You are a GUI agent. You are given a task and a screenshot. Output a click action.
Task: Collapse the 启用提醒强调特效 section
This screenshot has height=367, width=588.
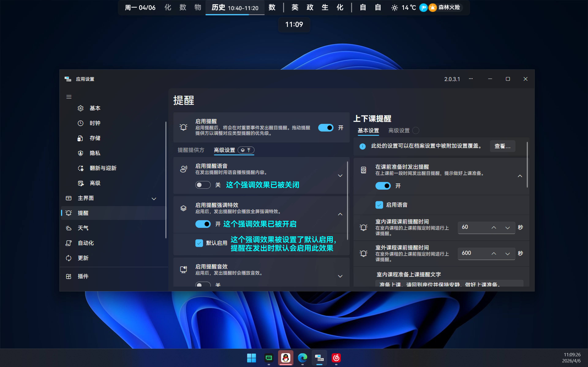point(340,214)
